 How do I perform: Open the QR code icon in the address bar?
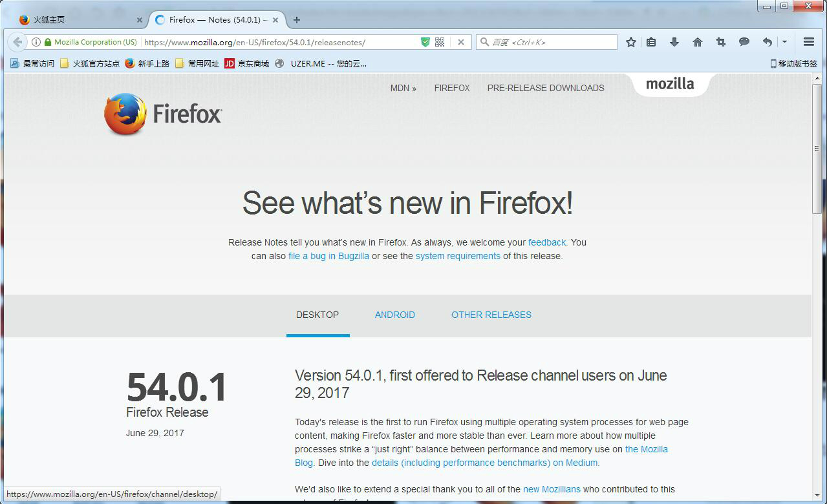[440, 42]
